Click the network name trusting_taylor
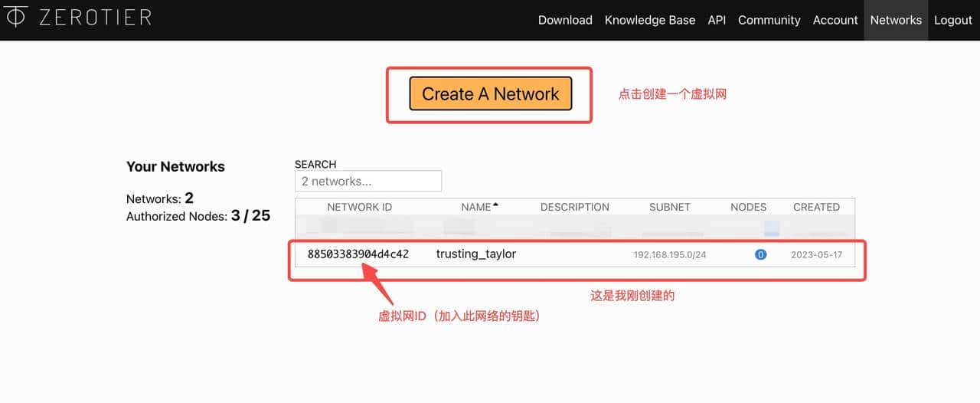Viewport: 980px width, 403px height. tap(476, 254)
